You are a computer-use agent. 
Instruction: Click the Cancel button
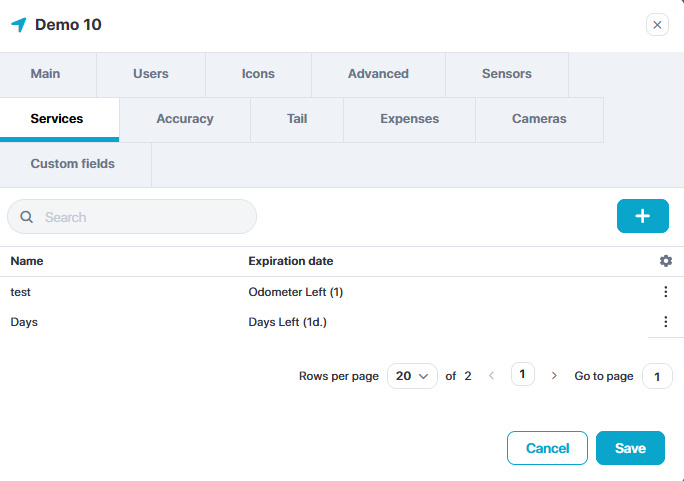click(x=547, y=448)
